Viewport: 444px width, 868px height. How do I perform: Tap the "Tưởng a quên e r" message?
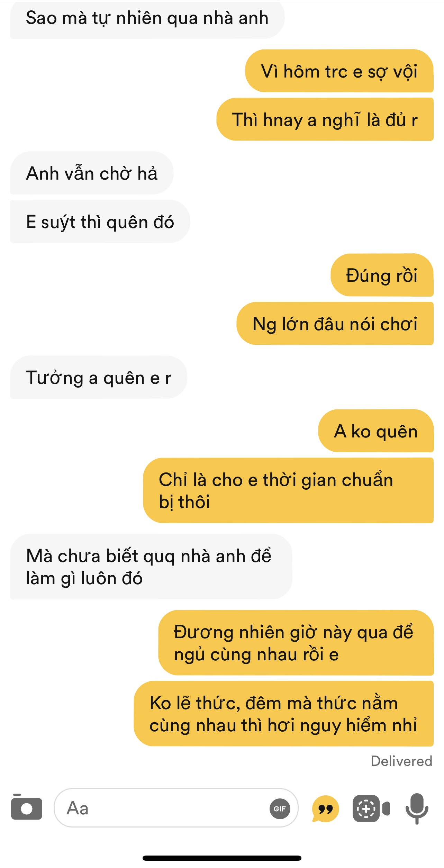99,377
